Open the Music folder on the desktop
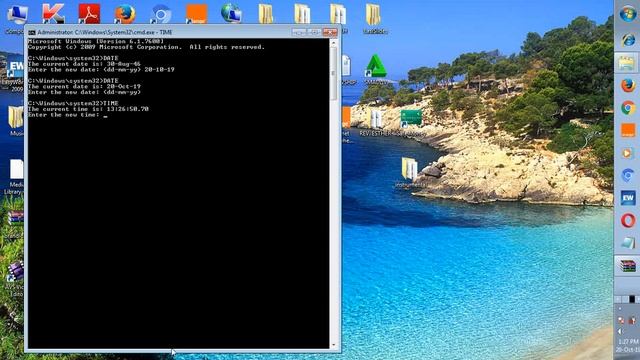The width and height of the screenshot is (640, 360). (16, 118)
